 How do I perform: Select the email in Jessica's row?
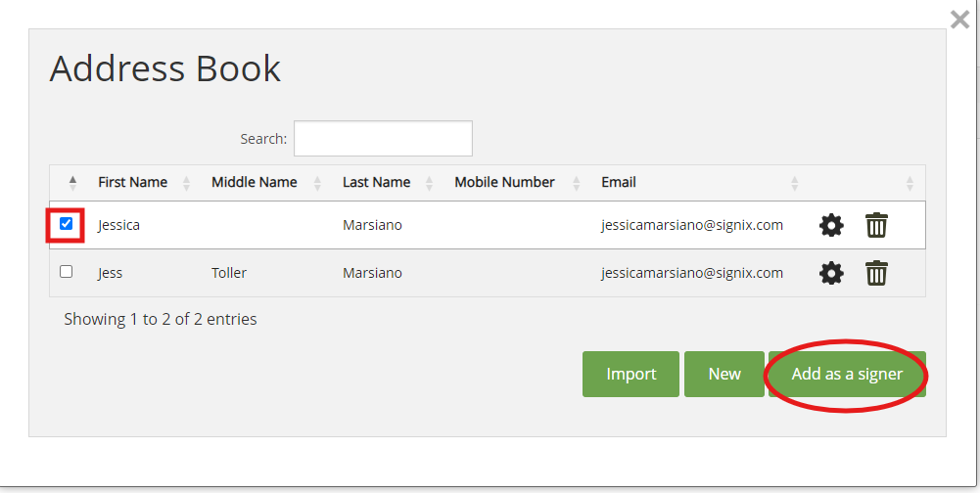[692, 225]
